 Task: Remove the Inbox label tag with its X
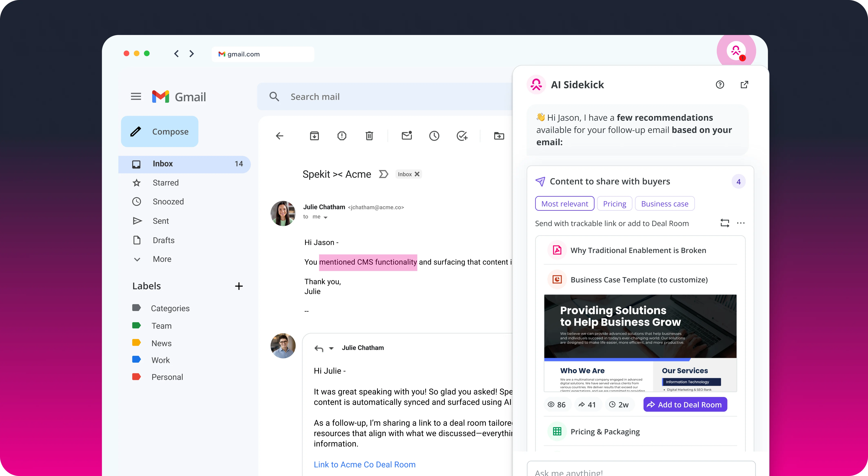coord(417,174)
